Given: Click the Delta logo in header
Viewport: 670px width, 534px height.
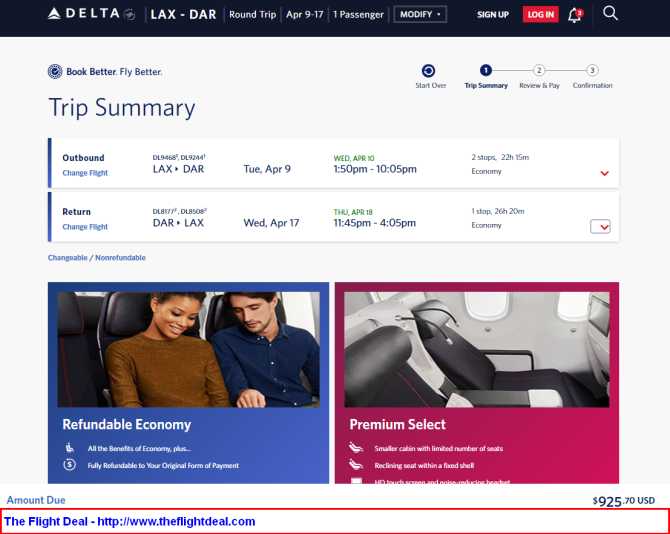Looking at the screenshot, I should point(91,14).
